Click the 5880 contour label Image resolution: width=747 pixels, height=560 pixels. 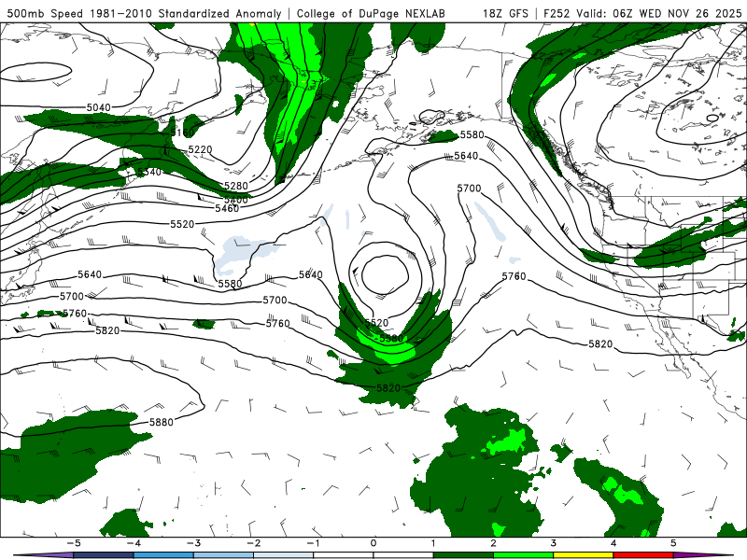coord(161,422)
